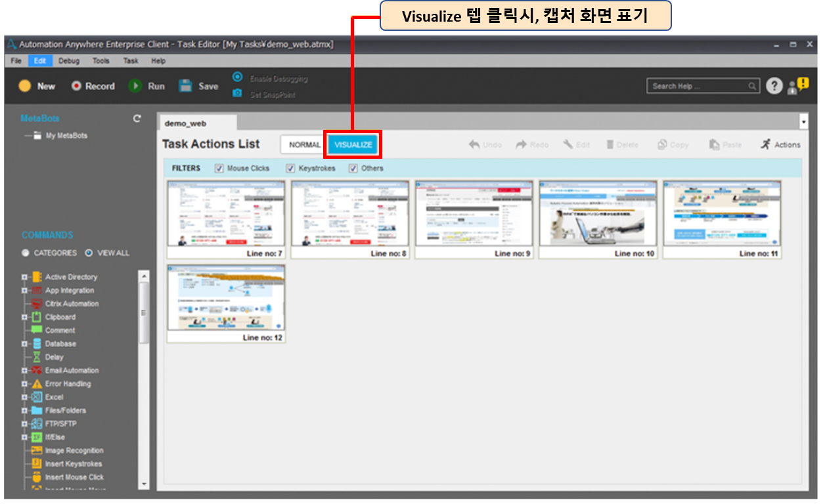
Task: Click the Undo arrow icon
Action: [474, 144]
